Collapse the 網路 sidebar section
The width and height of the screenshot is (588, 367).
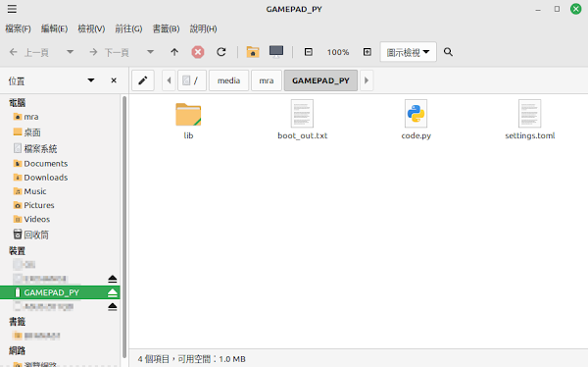click(18, 351)
